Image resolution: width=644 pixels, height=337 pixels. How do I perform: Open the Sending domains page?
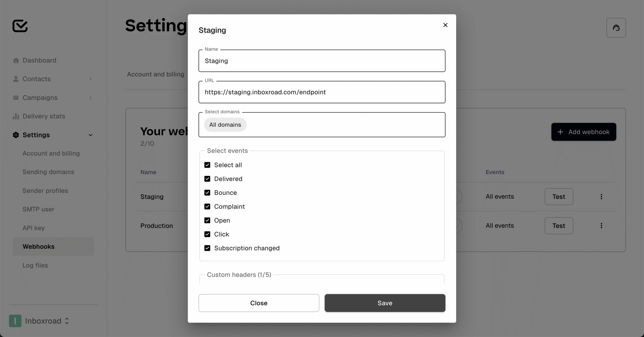[x=48, y=172]
